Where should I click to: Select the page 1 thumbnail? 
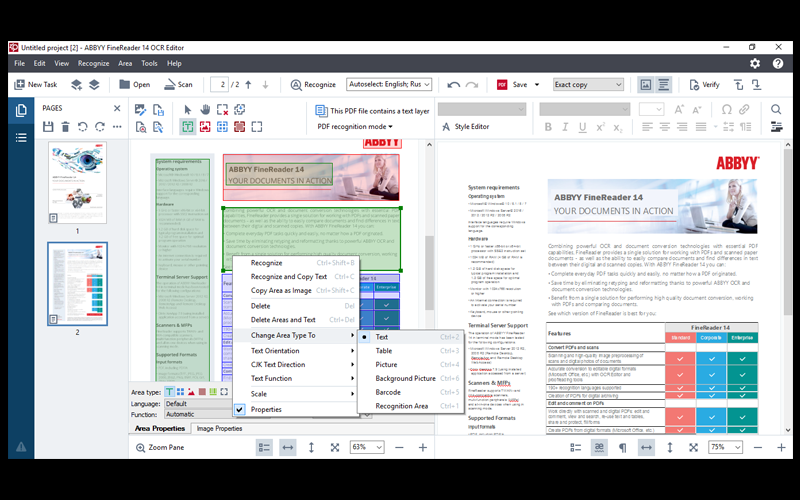click(77, 182)
